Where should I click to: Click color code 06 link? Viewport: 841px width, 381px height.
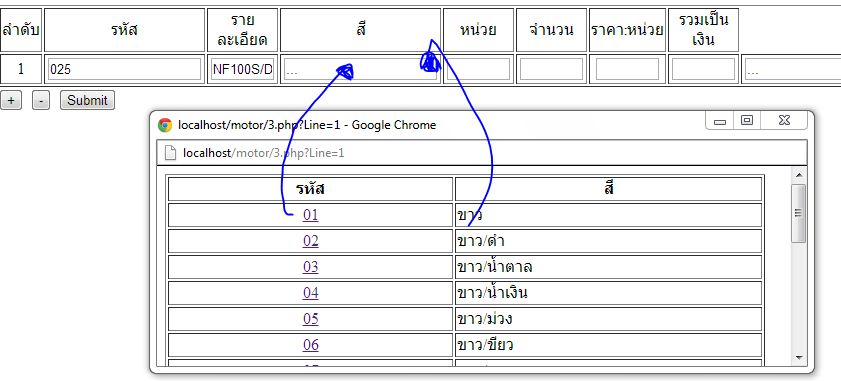[x=311, y=345]
